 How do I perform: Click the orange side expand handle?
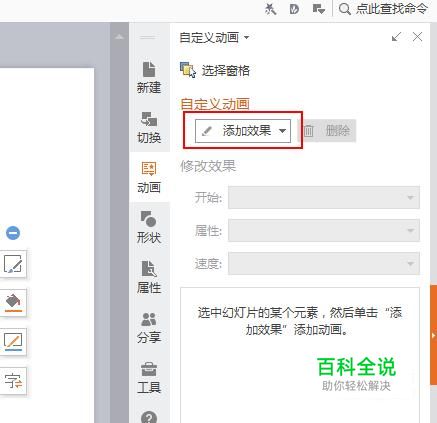pos(433,335)
